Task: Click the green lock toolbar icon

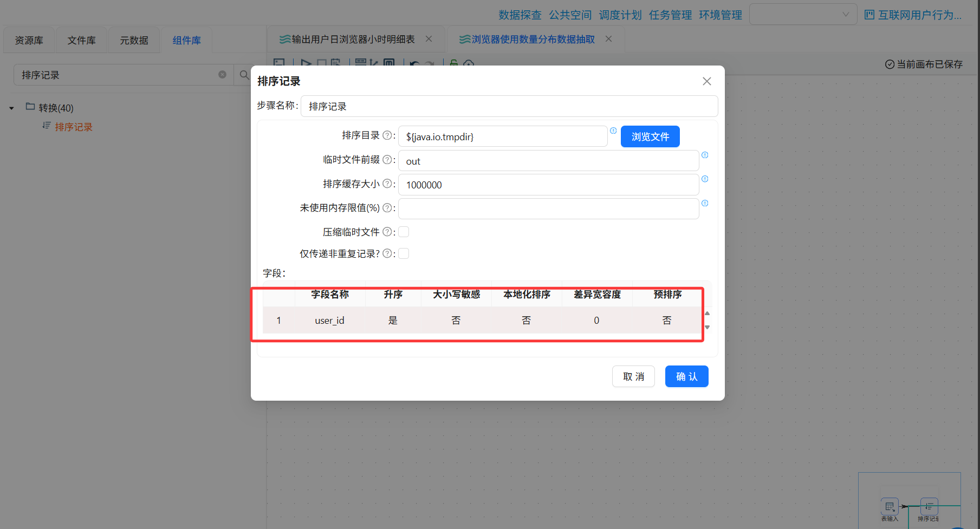Action: pyautogui.click(x=454, y=62)
